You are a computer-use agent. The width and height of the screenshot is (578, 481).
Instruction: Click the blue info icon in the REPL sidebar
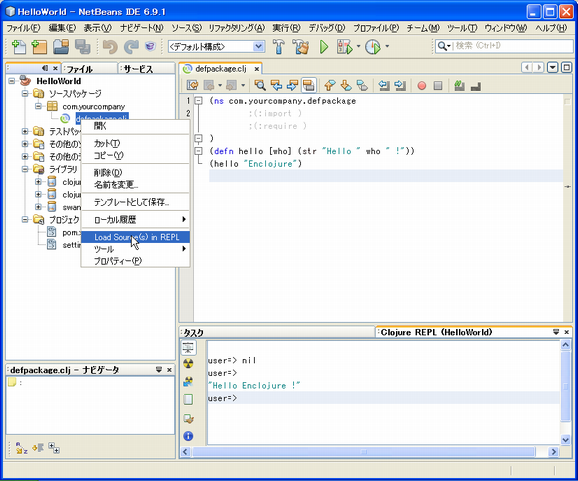188,436
